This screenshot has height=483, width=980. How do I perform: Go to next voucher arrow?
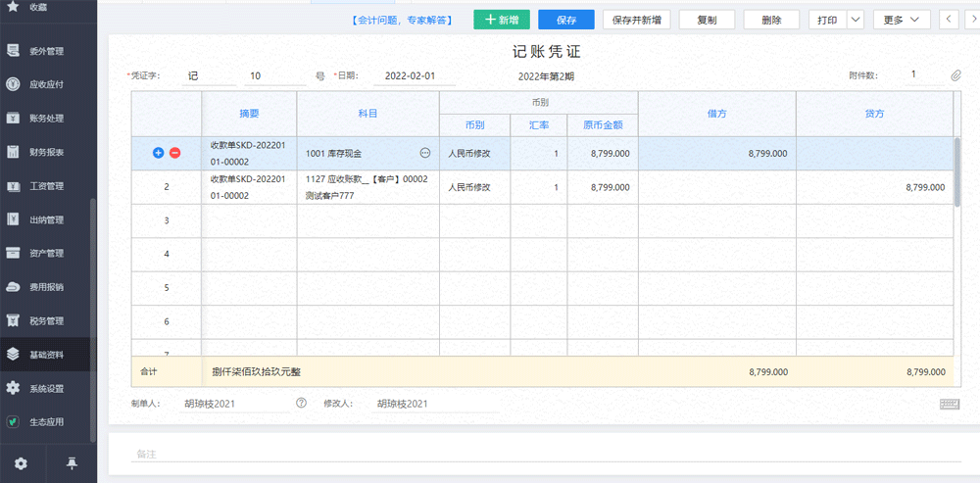[x=974, y=20]
